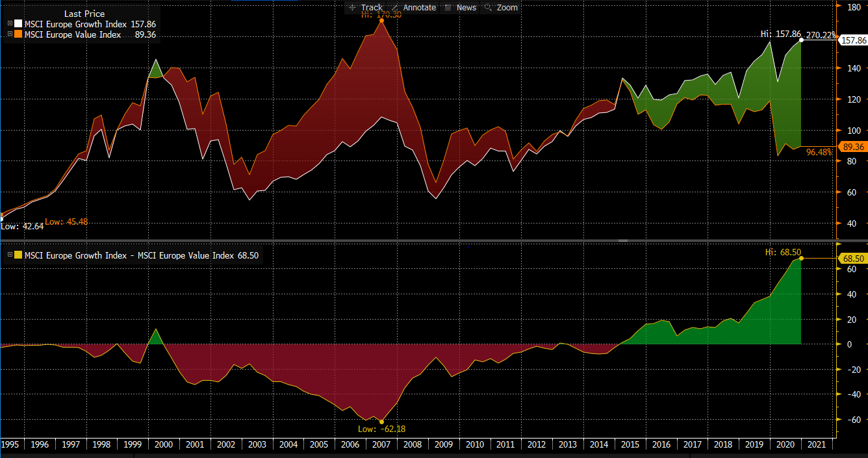Click the yellow spread series color swatch

(18, 255)
